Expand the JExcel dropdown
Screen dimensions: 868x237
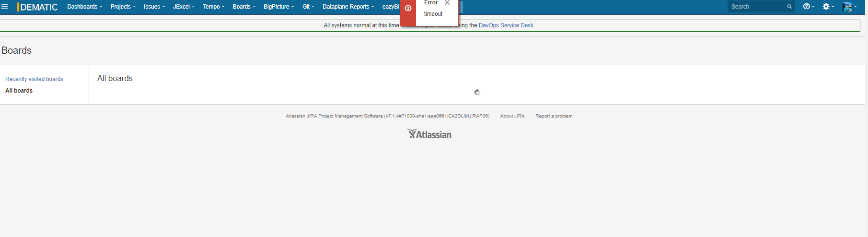pos(184,7)
